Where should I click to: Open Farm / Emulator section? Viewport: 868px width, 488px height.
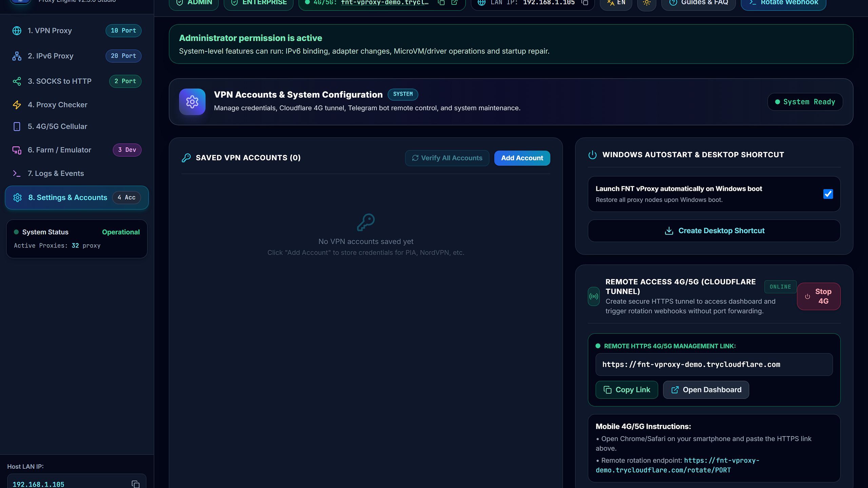pyautogui.click(x=77, y=150)
